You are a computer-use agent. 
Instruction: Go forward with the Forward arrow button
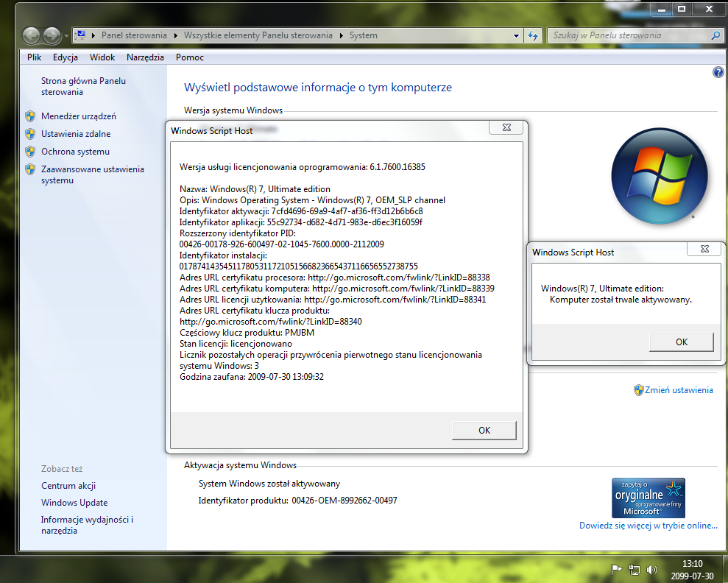coord(52,36)
